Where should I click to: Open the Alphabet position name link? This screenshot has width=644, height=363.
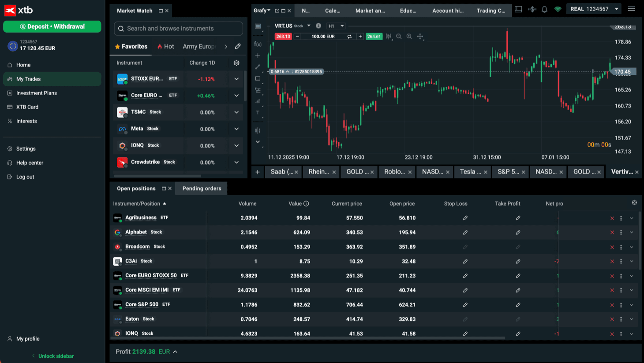pyautogui.click(x=136, y=232)
